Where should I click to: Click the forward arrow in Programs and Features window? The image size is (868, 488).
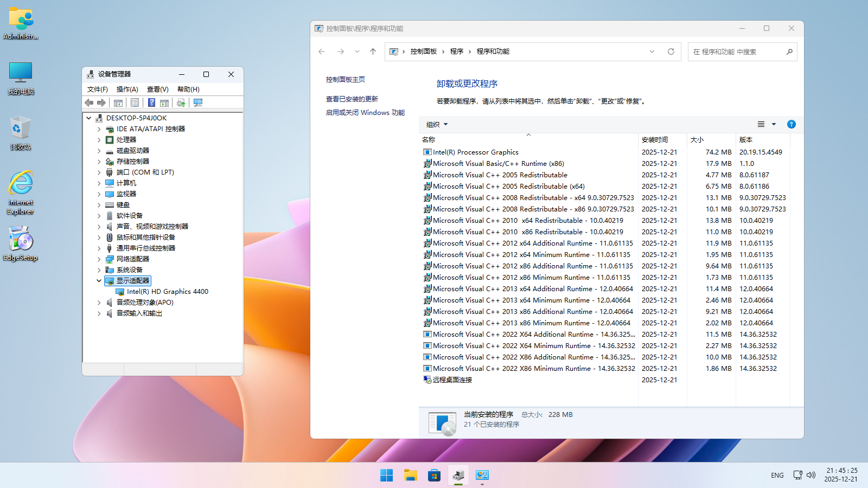[x=341, y=52]
